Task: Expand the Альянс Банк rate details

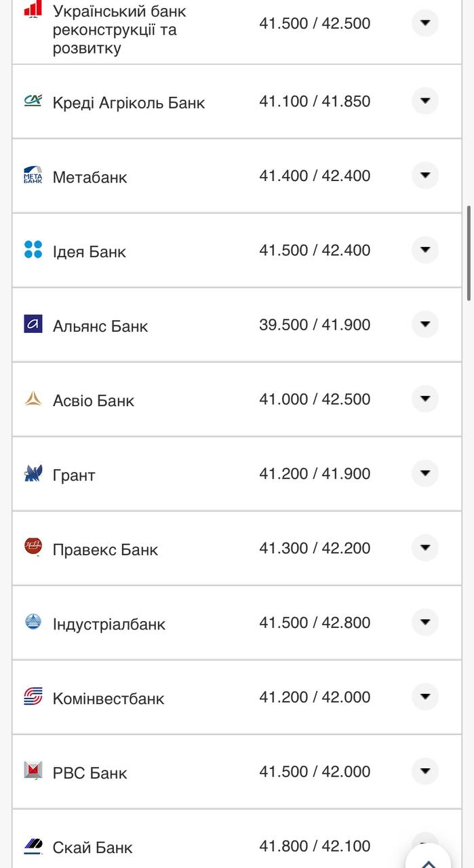Action: click(x=425, y=324)
